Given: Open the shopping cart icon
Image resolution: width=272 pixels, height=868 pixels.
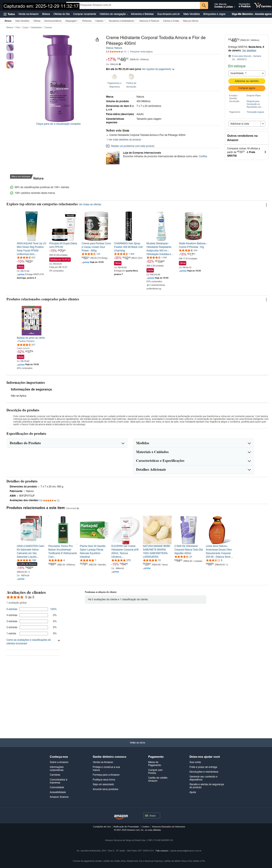Looking at the screenshot, I should (258, 5).
